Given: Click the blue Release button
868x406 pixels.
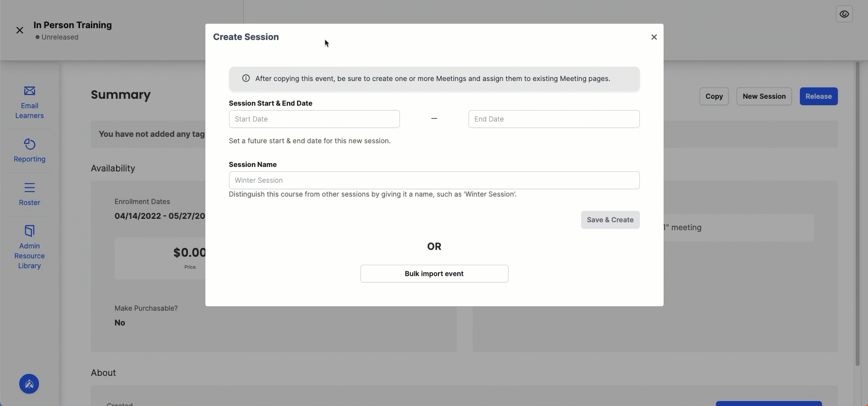Looking at the screenshot, I should pyautogui.click(x=819, y=96).
